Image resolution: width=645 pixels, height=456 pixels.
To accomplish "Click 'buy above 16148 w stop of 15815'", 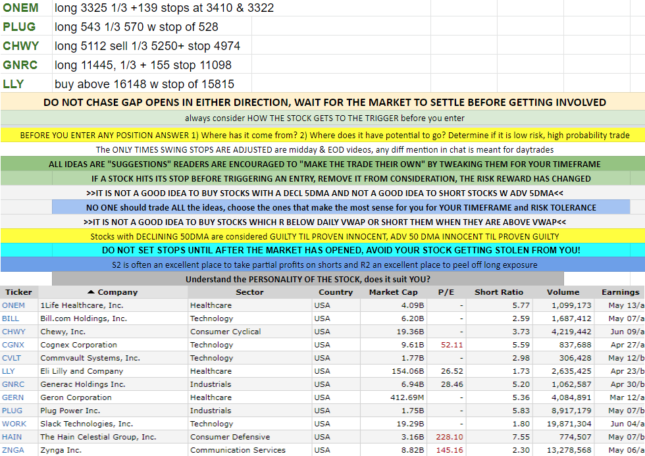I will (x=144, y=84).
